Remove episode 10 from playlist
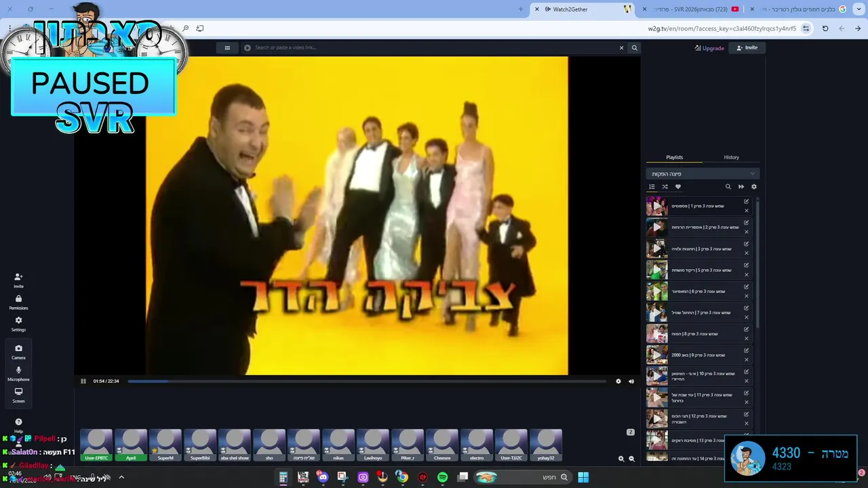 747,381
